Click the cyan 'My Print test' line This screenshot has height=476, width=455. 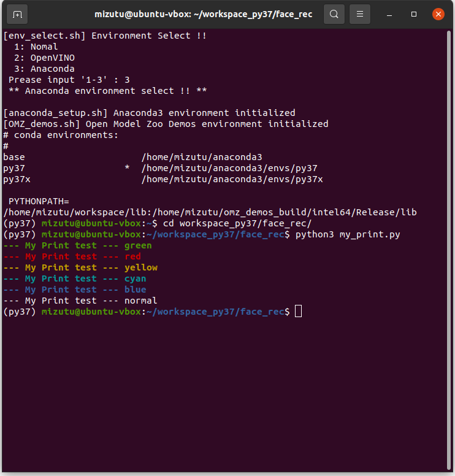coord(74,278)
